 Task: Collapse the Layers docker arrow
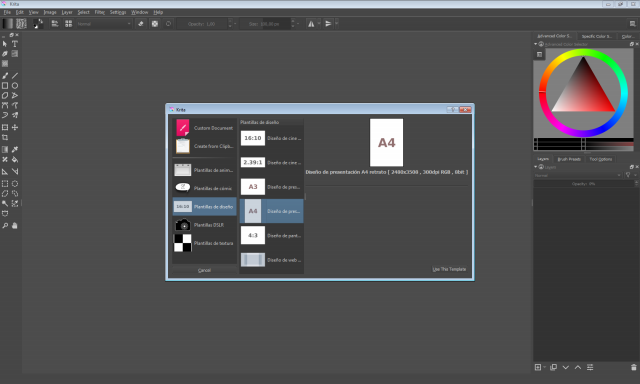[536, 167]
